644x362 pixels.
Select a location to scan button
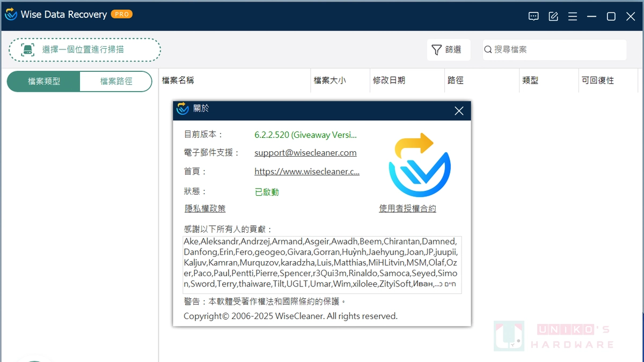[x=85, y=49]
